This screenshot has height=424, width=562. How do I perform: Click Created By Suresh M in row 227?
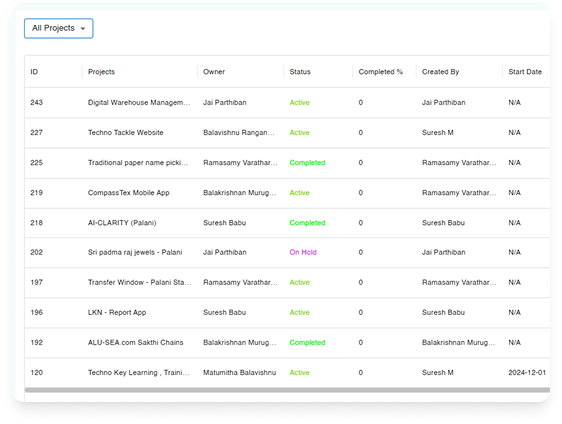tap(438, 133)
